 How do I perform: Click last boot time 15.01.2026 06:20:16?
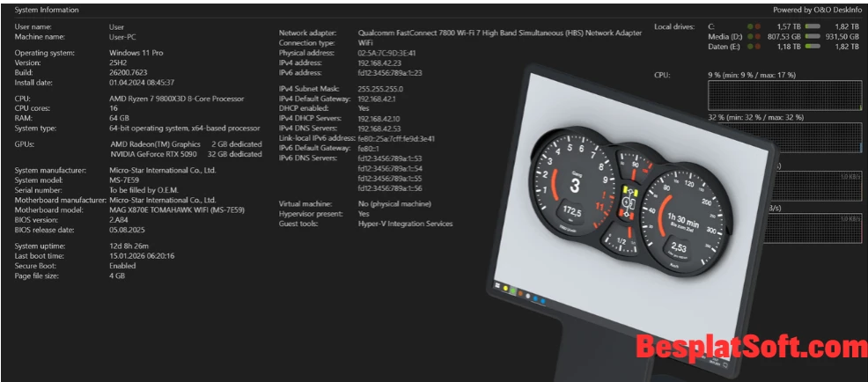coord(142,256)
